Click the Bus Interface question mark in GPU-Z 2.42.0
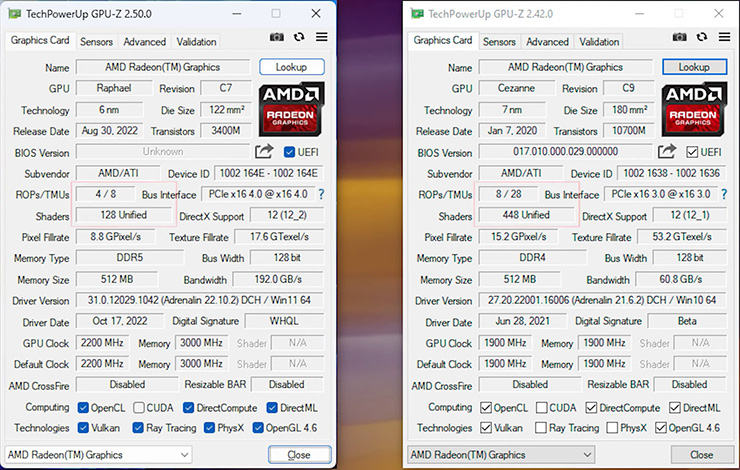740x470 pixels. [x=724, y=194]
